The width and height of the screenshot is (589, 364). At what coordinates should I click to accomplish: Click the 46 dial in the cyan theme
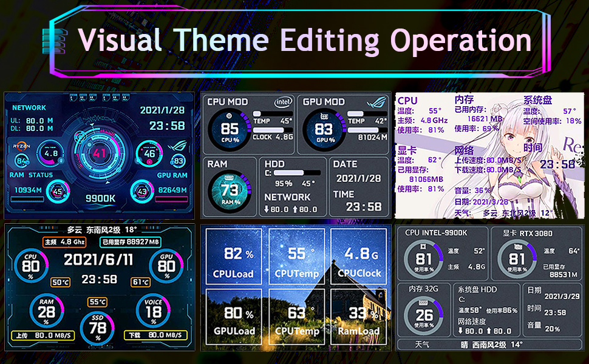coord(149,153)
